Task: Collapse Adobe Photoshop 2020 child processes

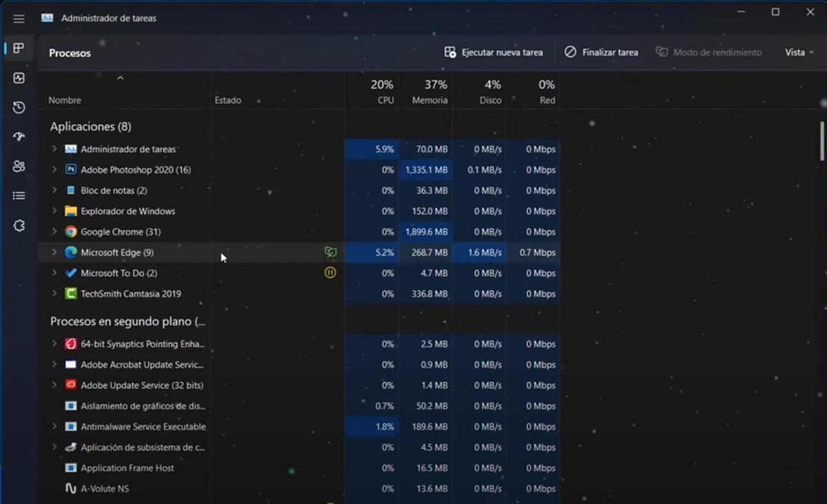Action: pyautogui.click(x=54, y=169)
